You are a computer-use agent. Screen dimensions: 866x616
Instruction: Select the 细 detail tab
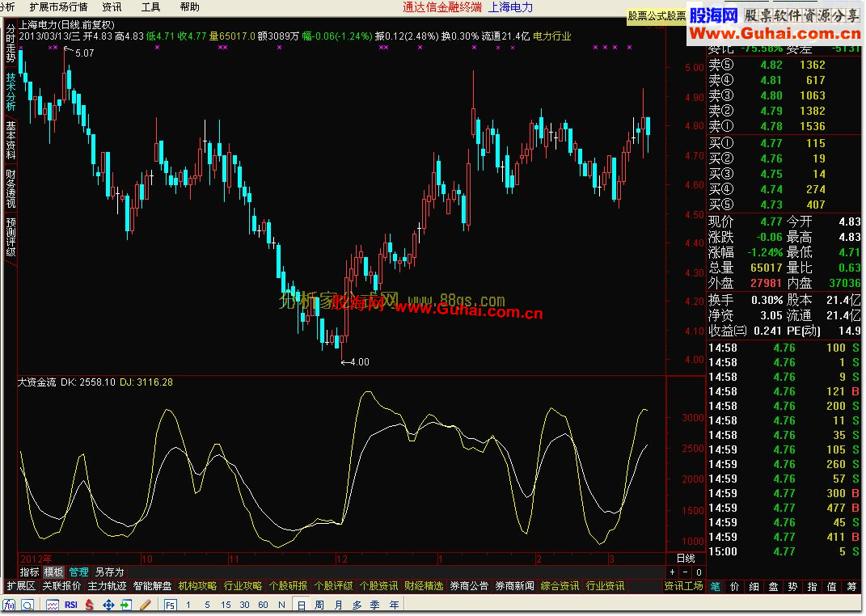pos(754,587)
